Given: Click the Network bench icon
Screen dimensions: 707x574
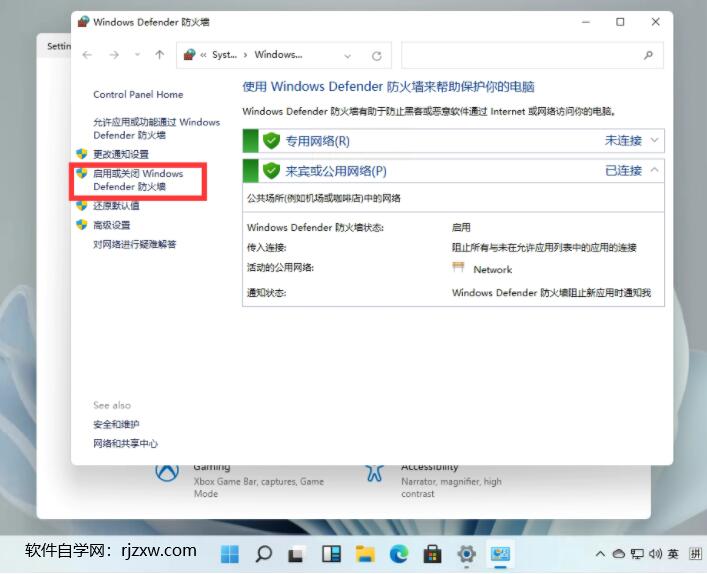Looking at the screenshot, I should (x=458, y=267).
